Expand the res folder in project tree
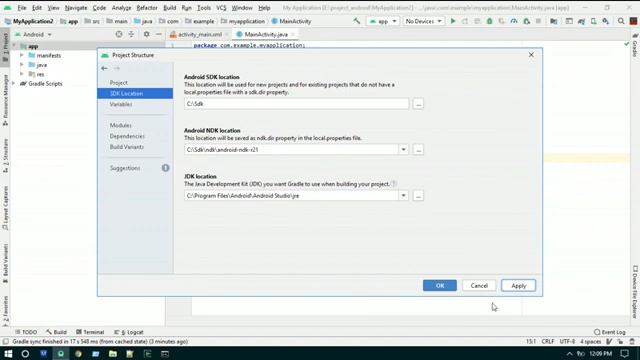Screen dimensions: 640x360 pyautogui.click(x=22, y=74)
